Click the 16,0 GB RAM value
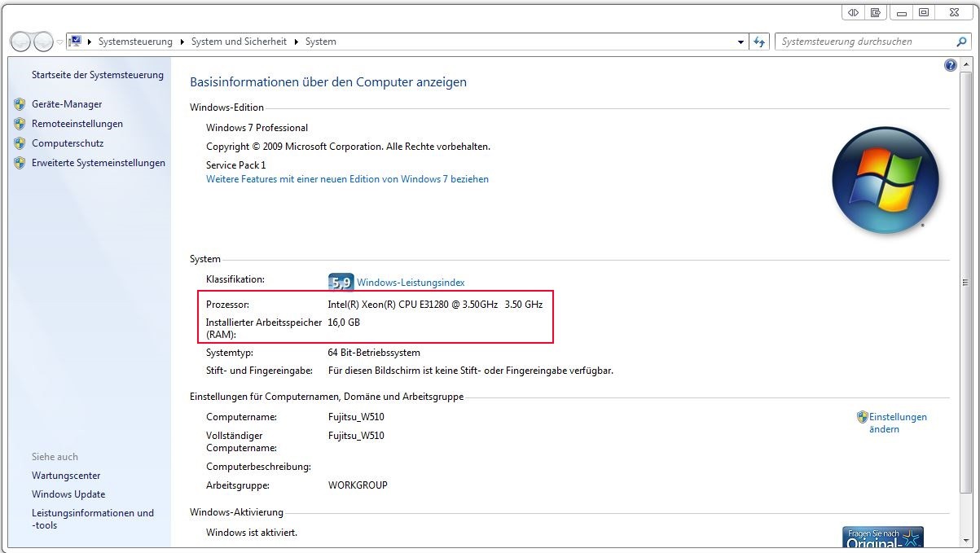Screen dimensions: 980x553 [x=344, y=323]
